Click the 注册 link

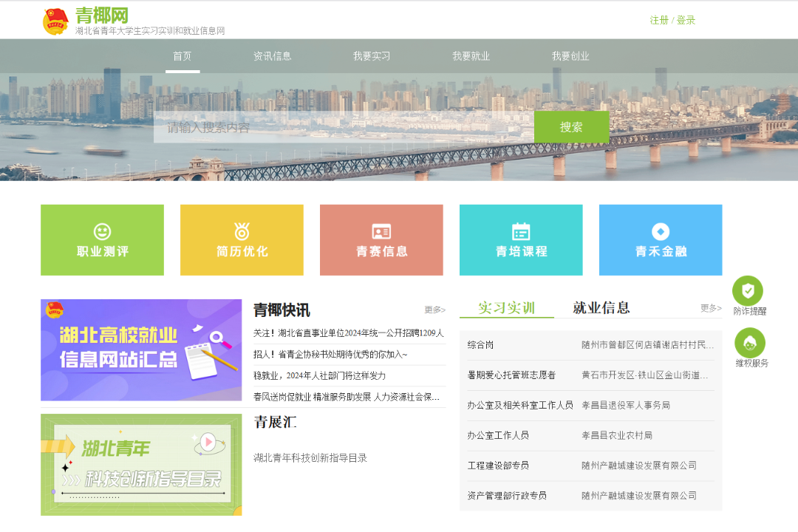point(659,20)
